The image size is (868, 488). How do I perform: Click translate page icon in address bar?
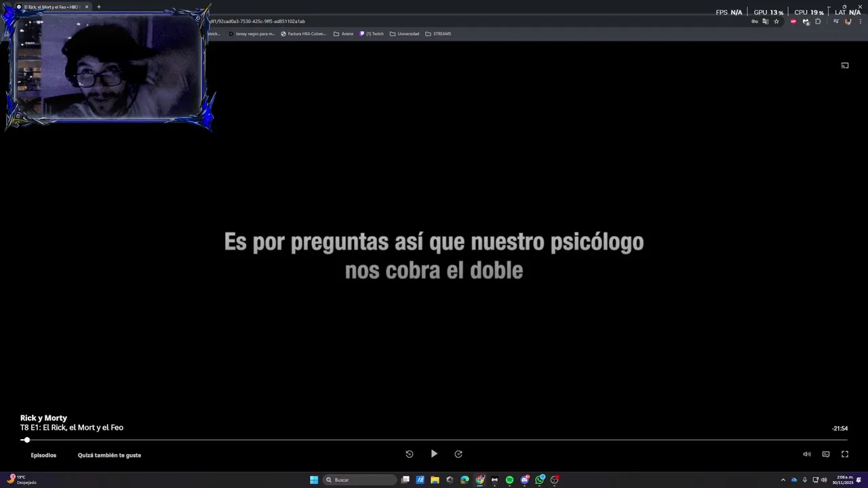pos(766,22)
